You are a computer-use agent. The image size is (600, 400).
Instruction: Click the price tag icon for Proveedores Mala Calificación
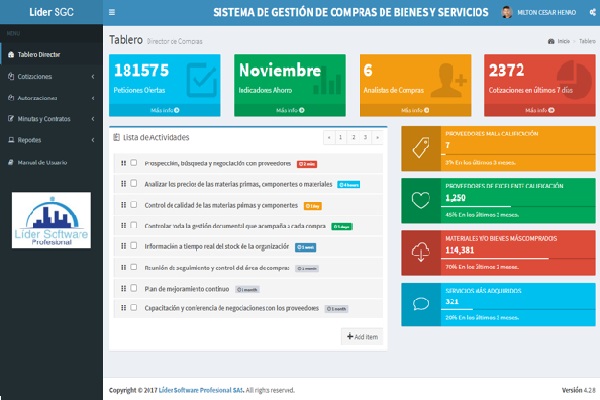pos(420,149)
